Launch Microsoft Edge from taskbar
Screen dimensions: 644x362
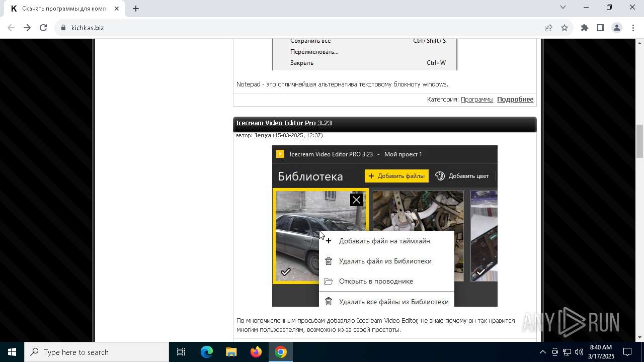click(207, 352)
